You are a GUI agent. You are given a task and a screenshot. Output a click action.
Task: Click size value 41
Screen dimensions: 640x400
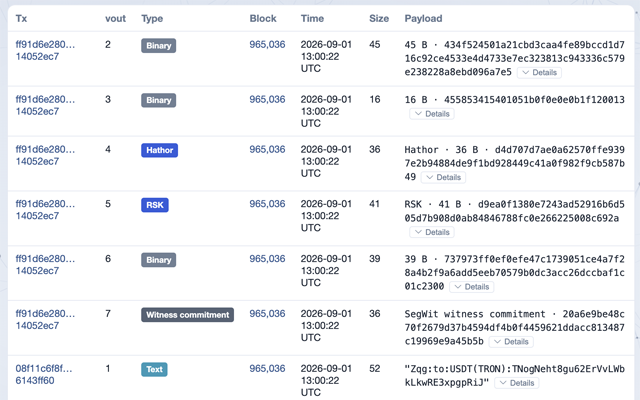tap(375, 204)
